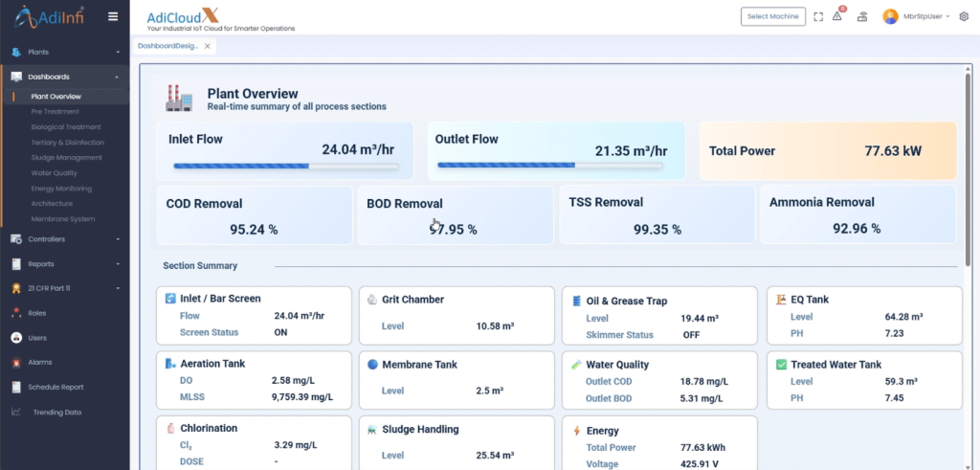
Task: Click the Aeration Tank card icon
Action: pos(170,363)
